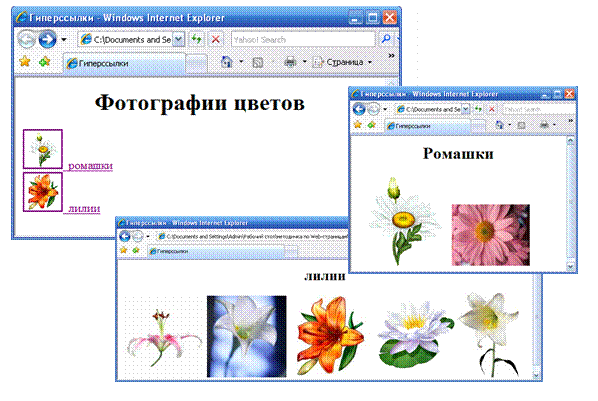Click the red Stop icon beside Refresh

click(x=215, y=39)
